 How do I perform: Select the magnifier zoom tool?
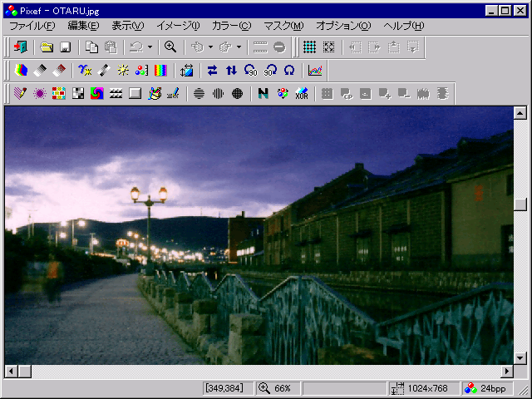pos(170,47)
